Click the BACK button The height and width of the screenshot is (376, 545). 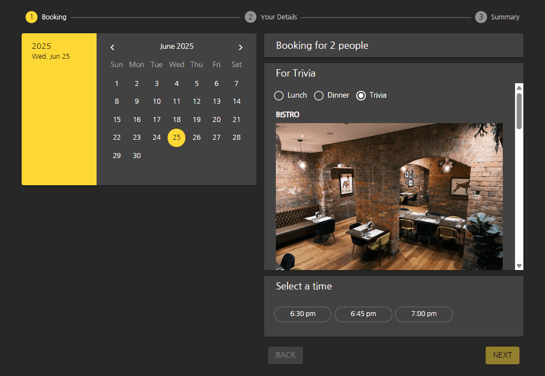coord(285,355)
